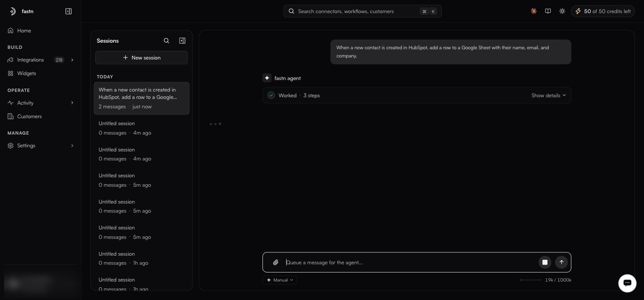Click the 218 integrations badge
This screenshot has width=644, height=300.
59,60
